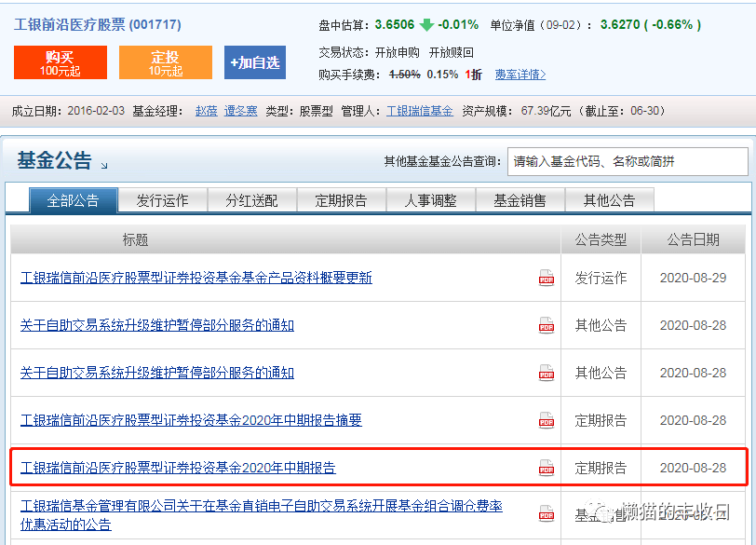Switch to the 分红送配 tab
This screenshot has width=756, height=545.
[251, 200]
